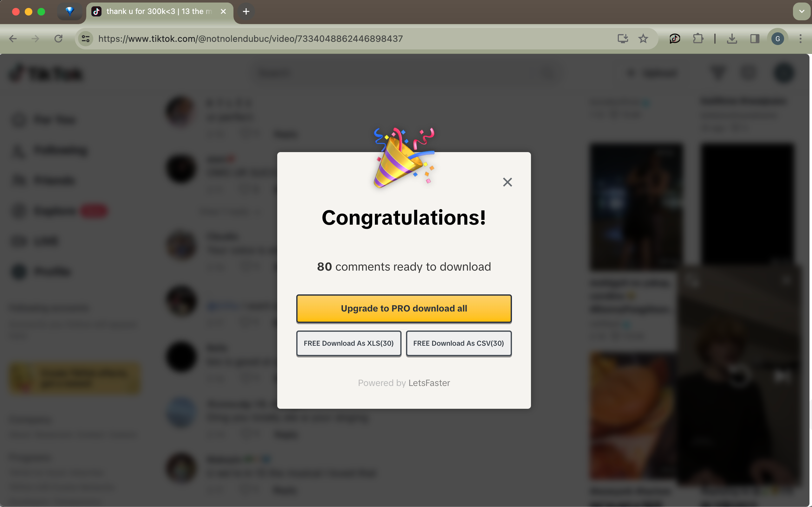Click Upgrade to PRO download all
The height and width of the screenshot is (507, 812).
404,309
